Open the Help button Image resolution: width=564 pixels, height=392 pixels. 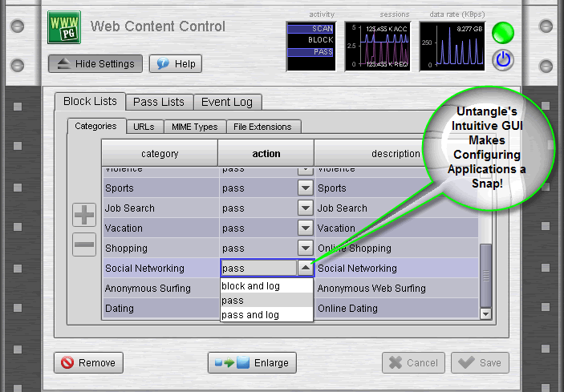(175, 64)
